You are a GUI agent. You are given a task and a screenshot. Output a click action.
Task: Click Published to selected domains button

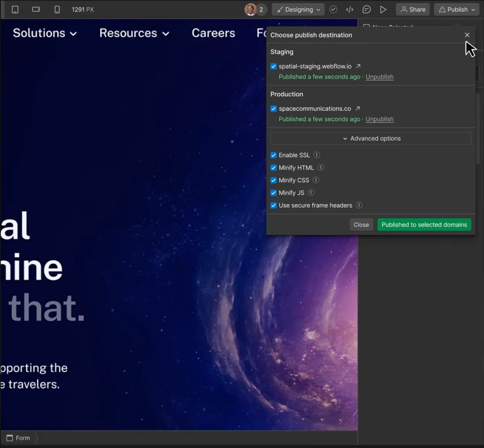[x=424, y=225]
